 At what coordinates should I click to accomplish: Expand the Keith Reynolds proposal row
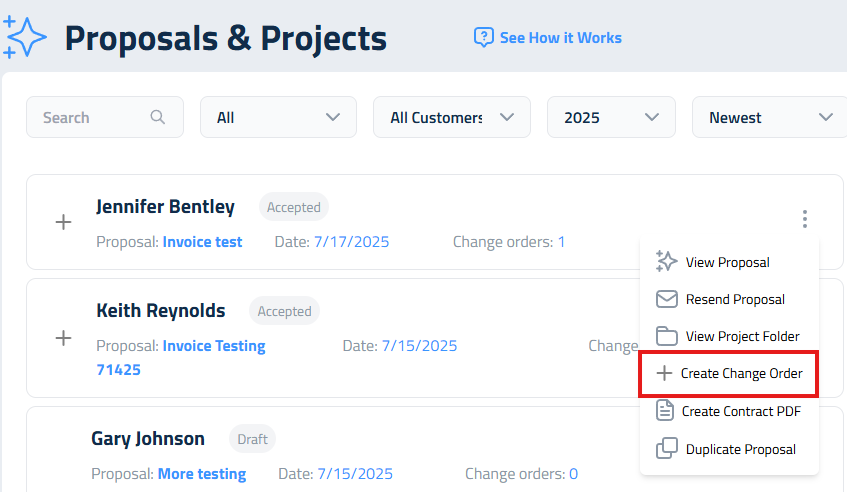[63, 338]
